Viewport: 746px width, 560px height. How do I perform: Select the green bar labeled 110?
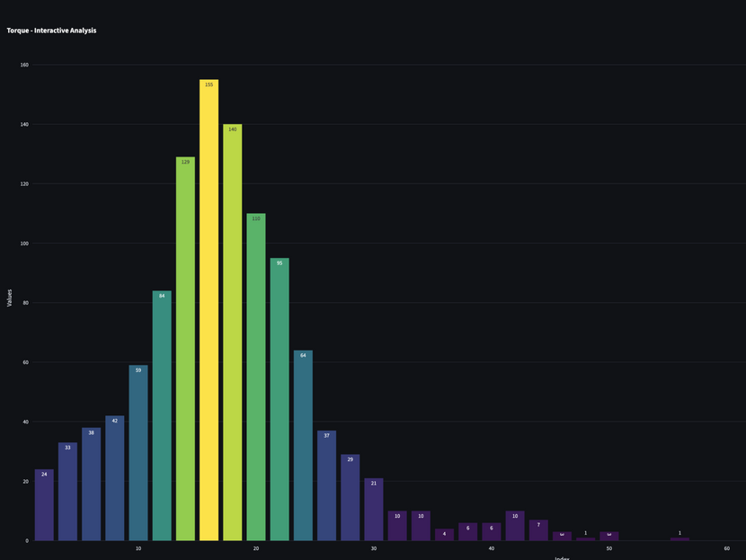[x=256, y=378]
